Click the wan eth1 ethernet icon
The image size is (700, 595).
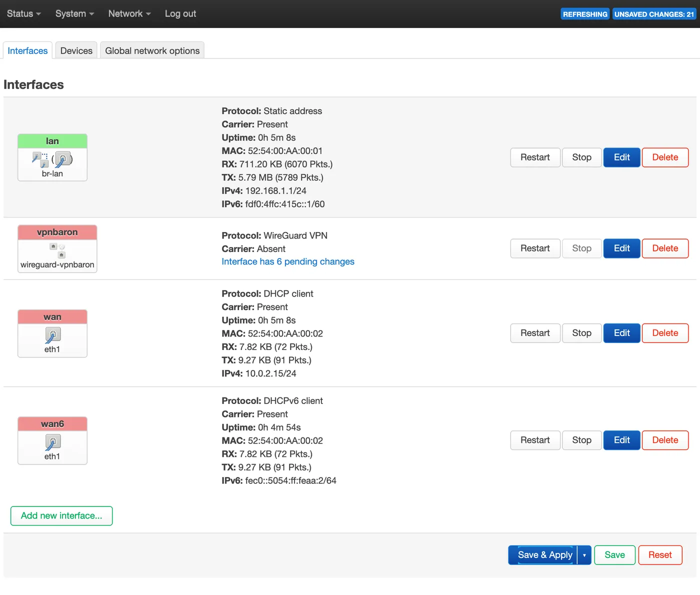[x=52, y=335]
